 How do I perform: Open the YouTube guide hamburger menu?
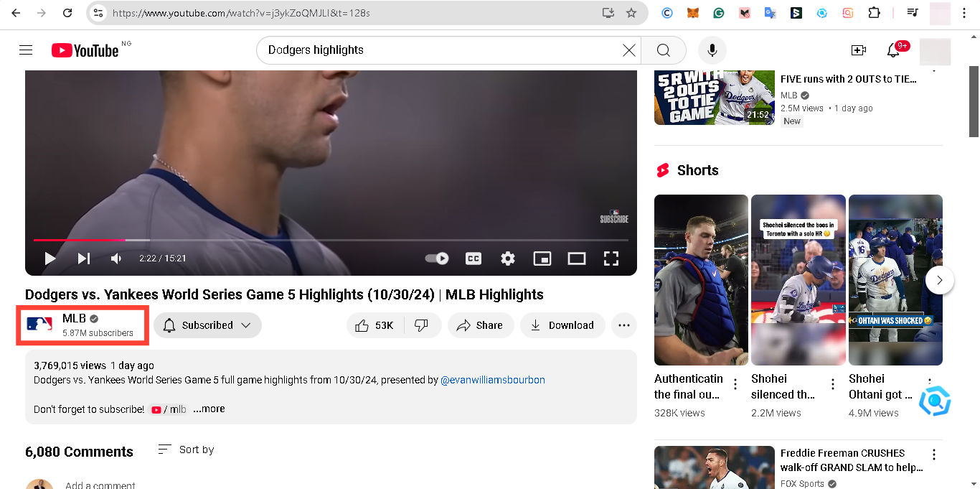pos(26,50)
